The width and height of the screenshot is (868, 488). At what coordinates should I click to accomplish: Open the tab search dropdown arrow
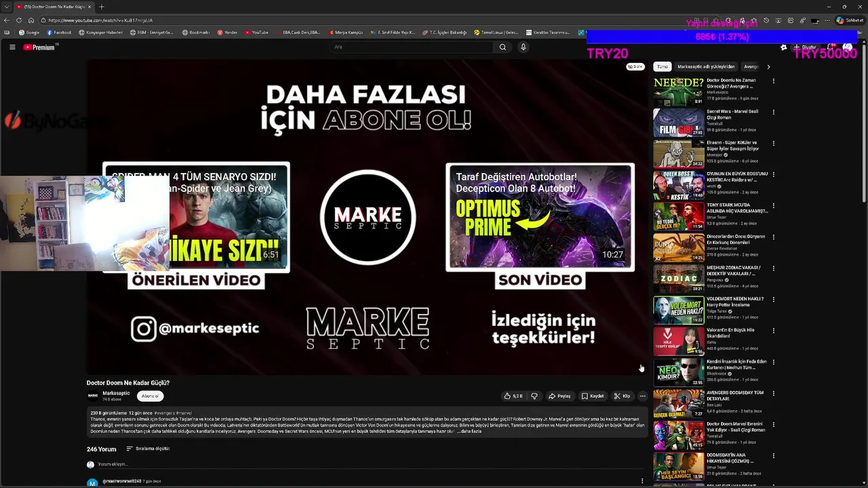[x=6, y=7]
